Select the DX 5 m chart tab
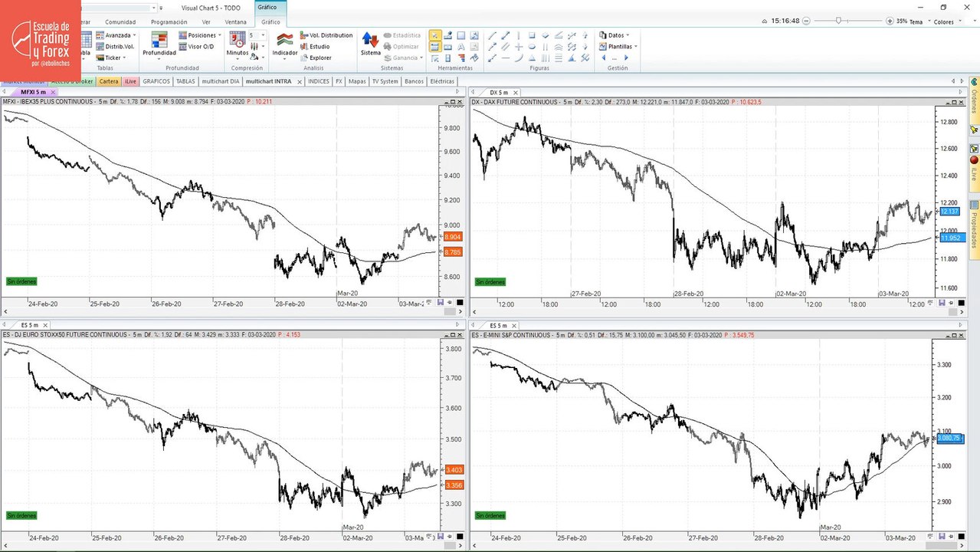 click(499, 92)
